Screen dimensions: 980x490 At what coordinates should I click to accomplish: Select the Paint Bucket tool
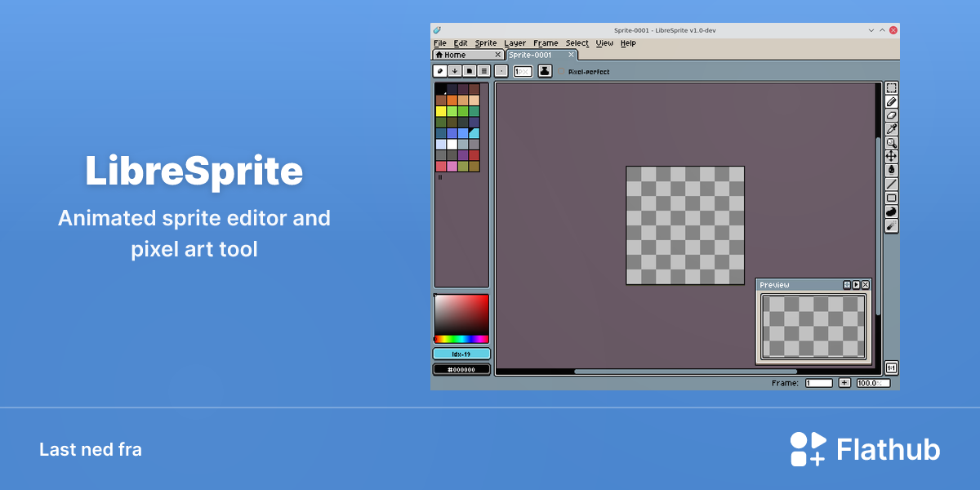tap(892, 170)
